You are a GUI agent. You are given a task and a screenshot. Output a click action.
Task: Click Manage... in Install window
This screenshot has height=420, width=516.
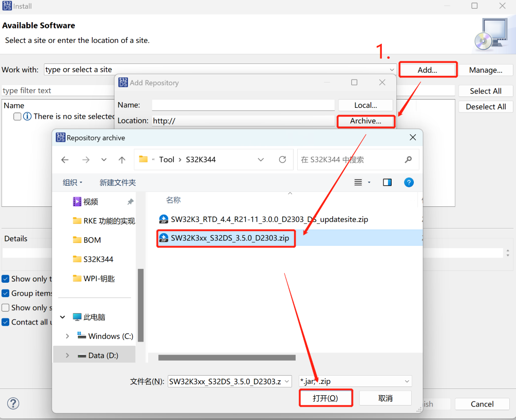coord(486,70)
